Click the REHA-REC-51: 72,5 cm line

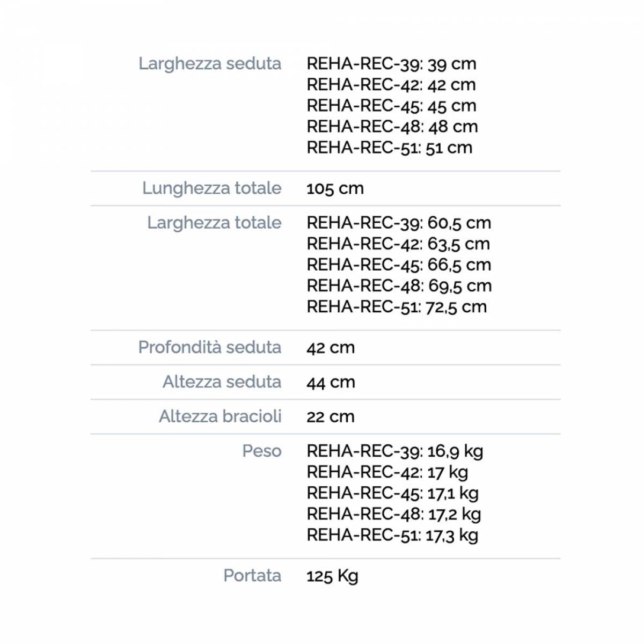click(397, 307)
